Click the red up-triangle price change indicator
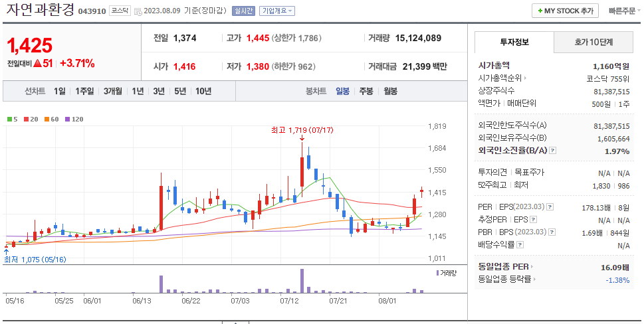The height and width of the screenshot is (324, 644). pos(37,64)
